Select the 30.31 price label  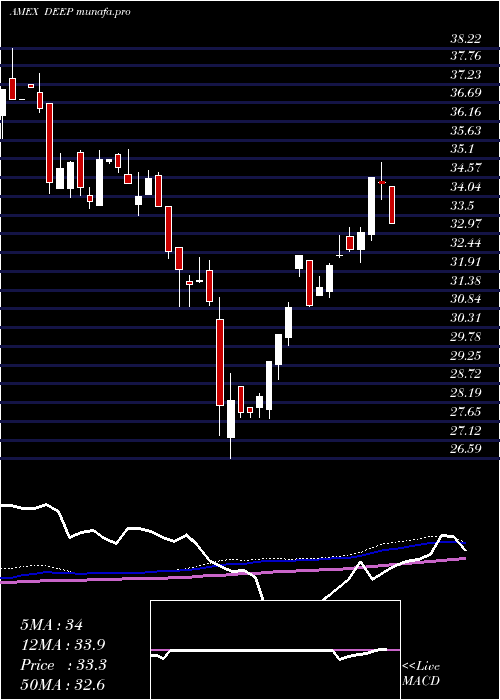[466, 318]
